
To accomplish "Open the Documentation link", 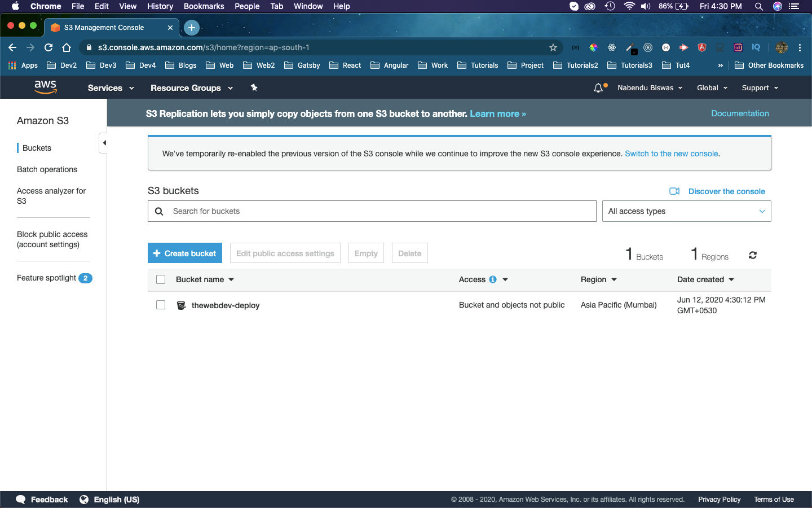I will [740, 113].
